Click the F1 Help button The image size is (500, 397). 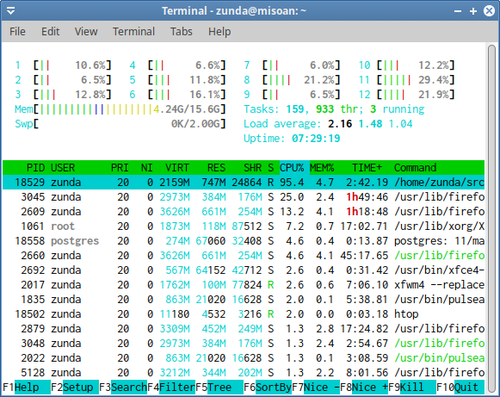[x=26, y=387]
